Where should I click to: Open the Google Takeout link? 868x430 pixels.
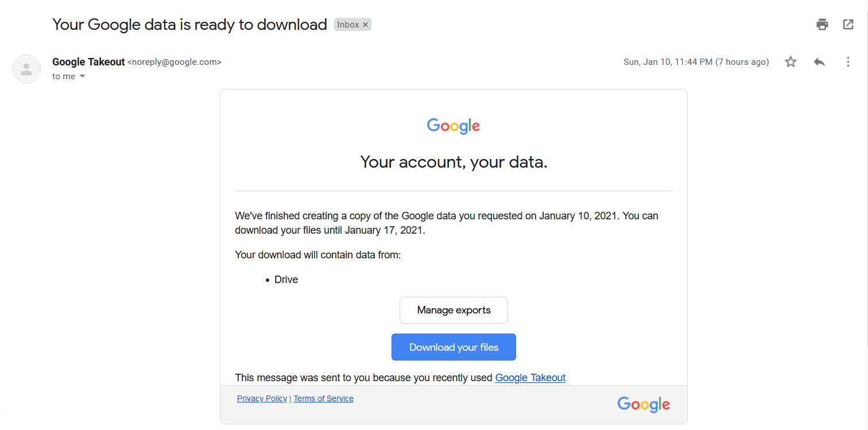tap(530, 377)
